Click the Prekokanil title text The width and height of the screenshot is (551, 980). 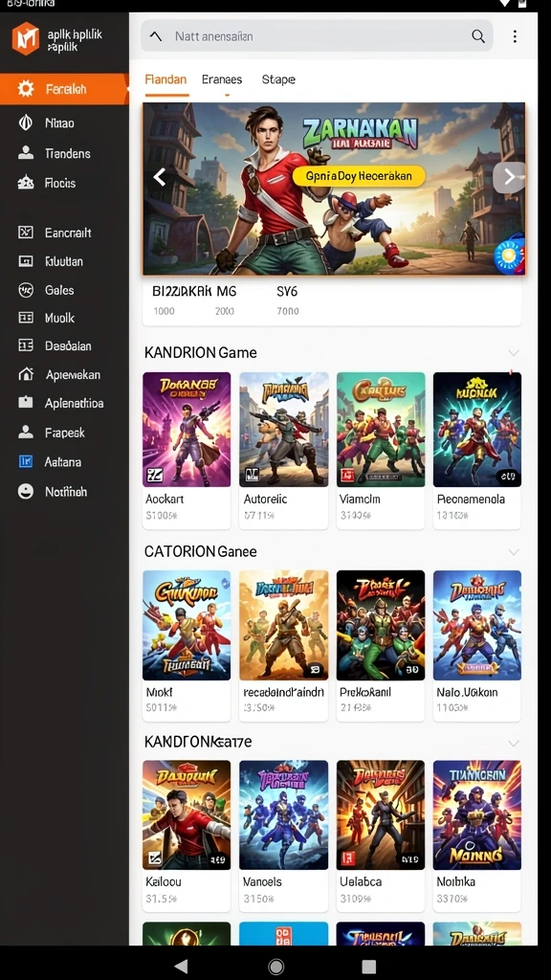click(364, 692)
